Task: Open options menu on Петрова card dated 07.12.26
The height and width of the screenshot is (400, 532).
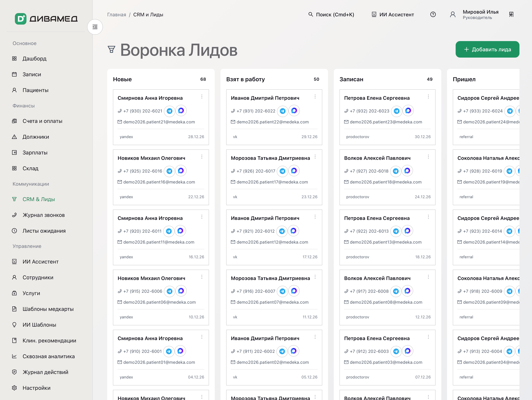Action: (428, 337)
